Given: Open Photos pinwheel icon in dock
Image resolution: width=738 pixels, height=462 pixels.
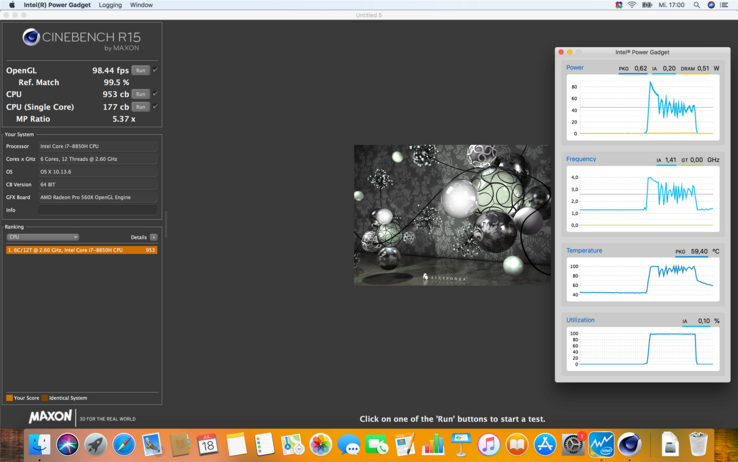Looking at the screenshot, I should [x=321, y=445].
